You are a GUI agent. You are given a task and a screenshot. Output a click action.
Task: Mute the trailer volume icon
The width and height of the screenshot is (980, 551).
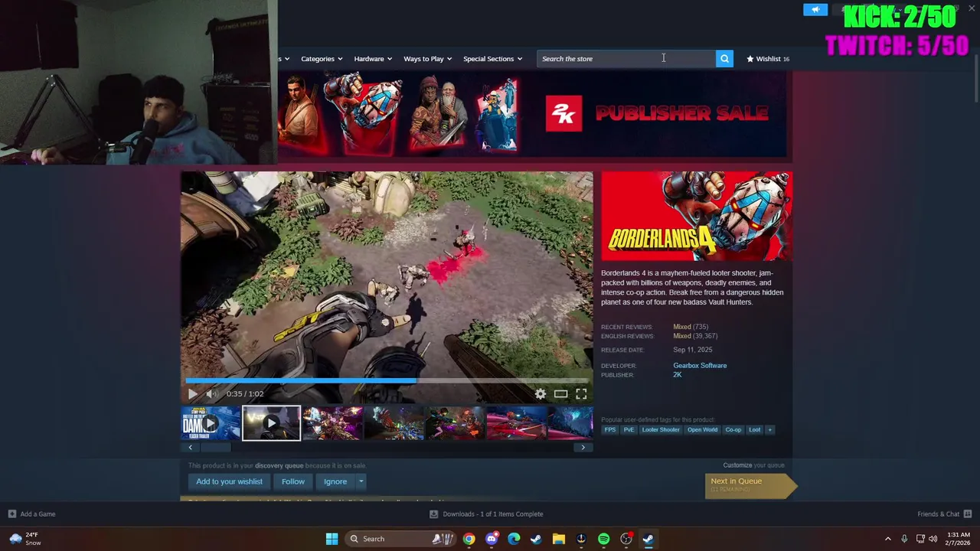pos(211,394)
